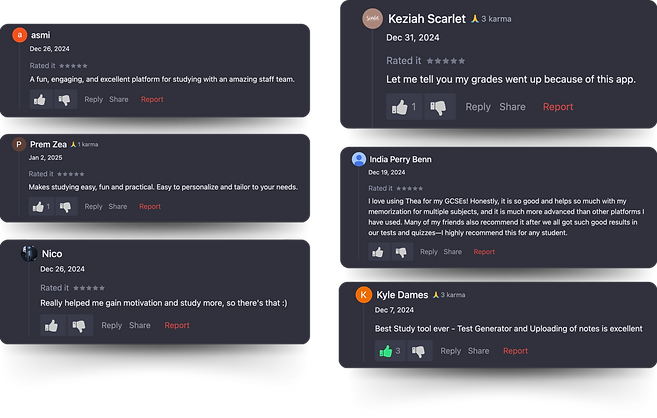
Task: Give Nico's review a thumbs up
Action: pos(52,325)
